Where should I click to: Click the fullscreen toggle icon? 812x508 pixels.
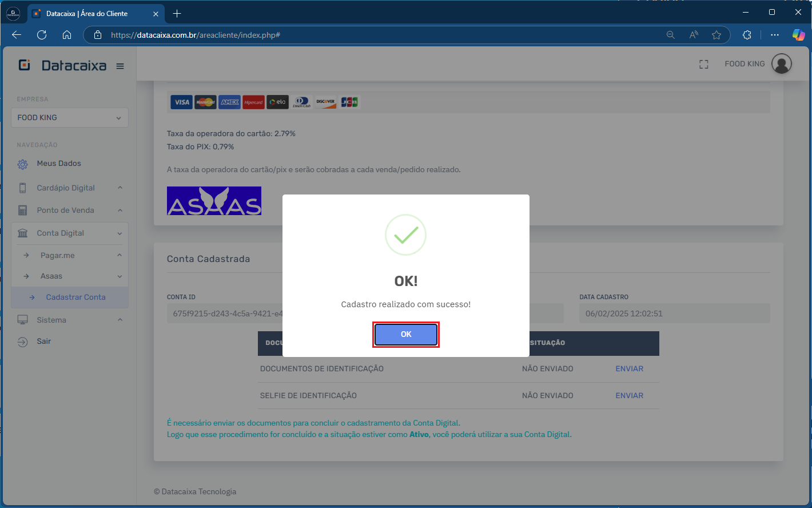click(x=704, y=64)
